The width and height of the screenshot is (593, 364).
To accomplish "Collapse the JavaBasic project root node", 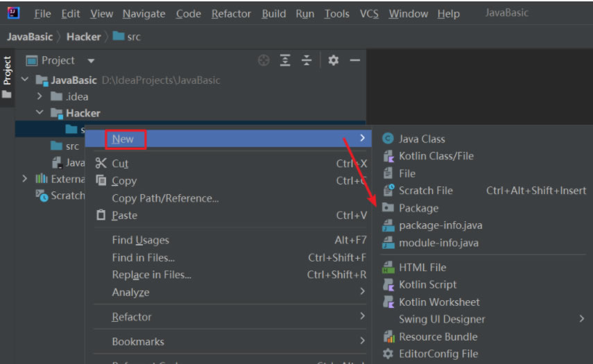I will (25, 80).
